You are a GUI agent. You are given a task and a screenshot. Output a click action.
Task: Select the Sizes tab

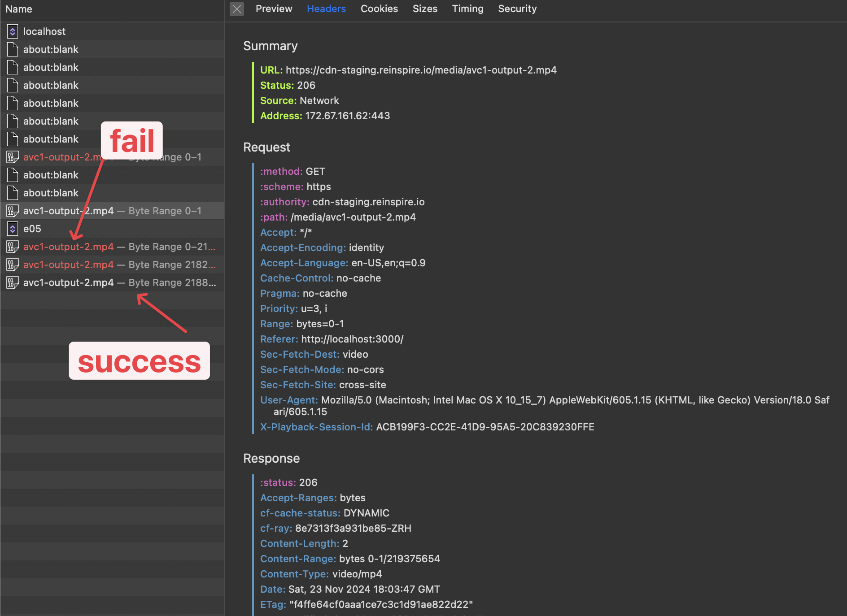point(425,9)
